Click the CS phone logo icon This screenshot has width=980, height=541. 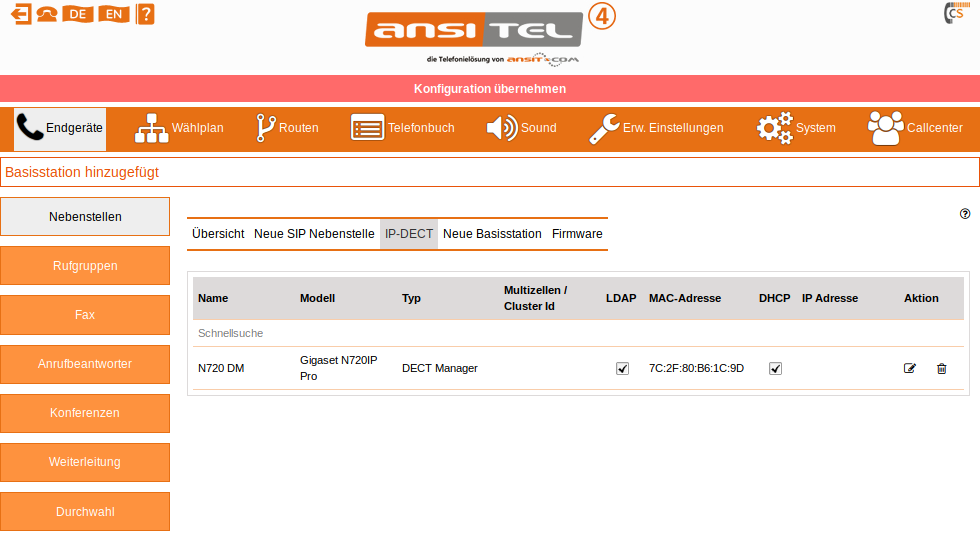click(954, 13)
